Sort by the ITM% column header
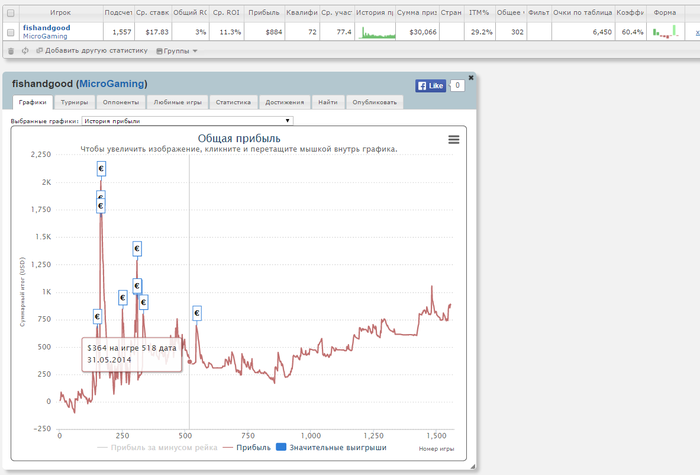The width and height of the screenshot is (700, 475). [x=479, y=13]
